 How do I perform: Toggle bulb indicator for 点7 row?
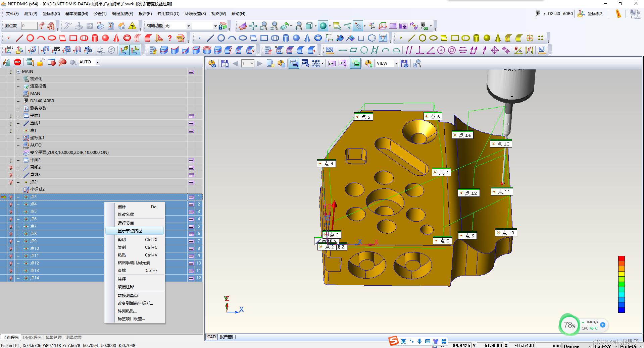(11, 226)
